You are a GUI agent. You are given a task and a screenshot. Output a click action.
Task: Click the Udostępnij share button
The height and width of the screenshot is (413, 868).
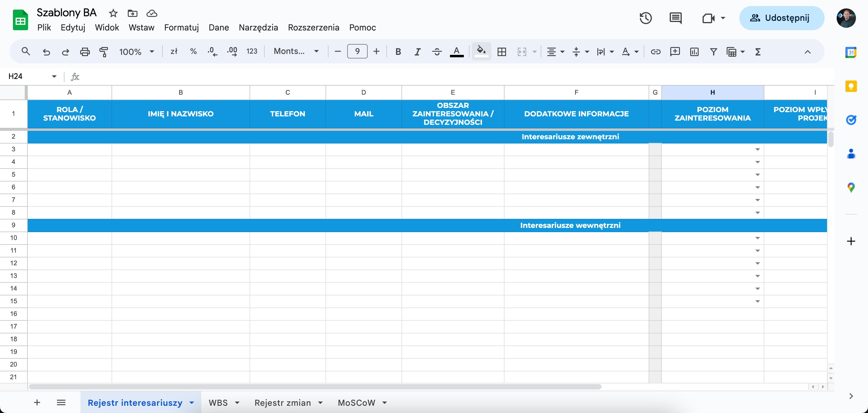coord(782,18)
